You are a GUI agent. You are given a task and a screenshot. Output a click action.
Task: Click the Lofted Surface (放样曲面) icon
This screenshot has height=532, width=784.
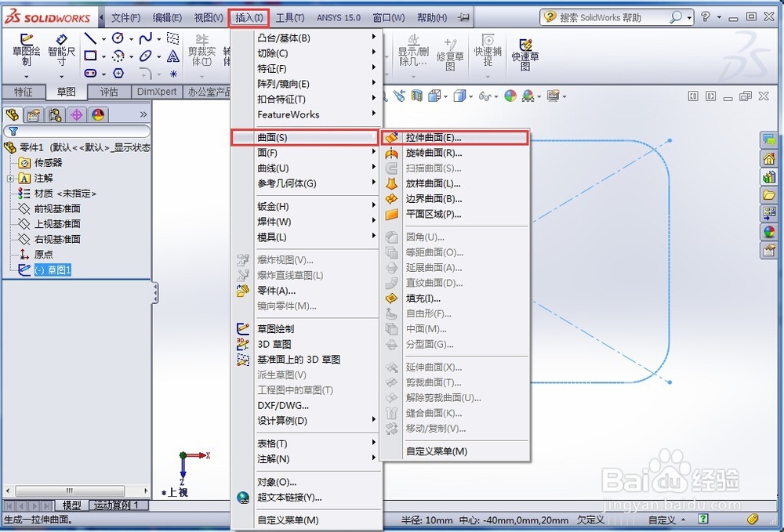coord(391,184)
